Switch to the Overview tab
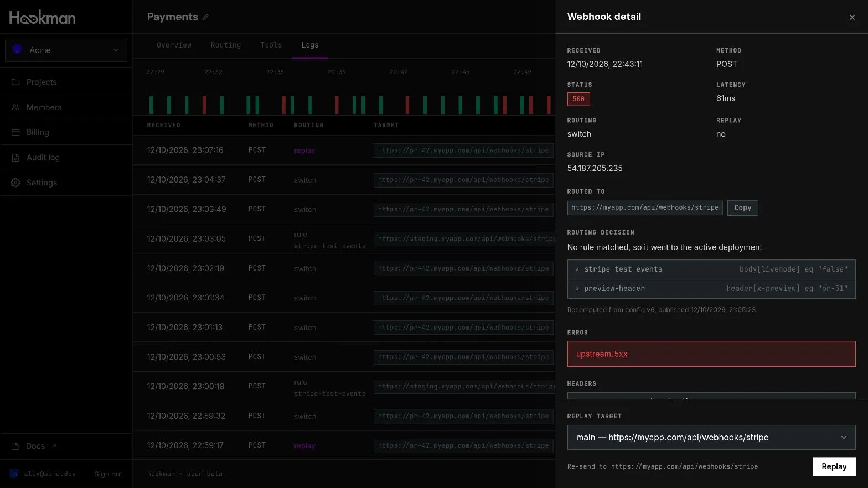 pyautogui.click(x=174, y=45)
